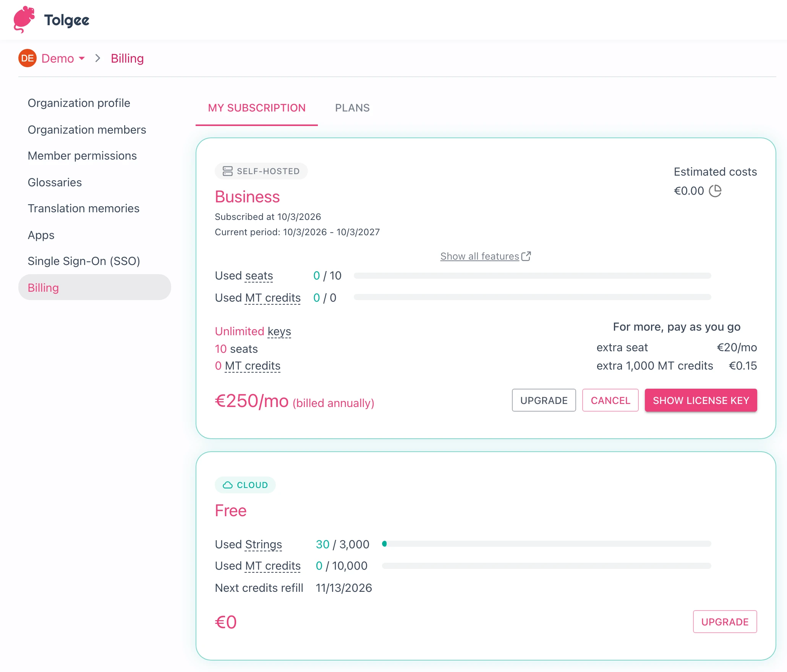Click the Business plan title
The height and width of the screenshot is (672, 787).
point(247,197)
